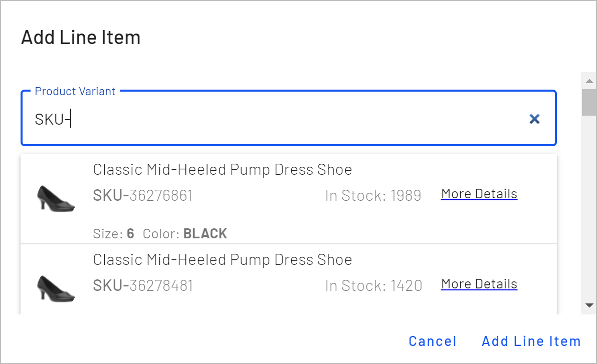Clear the Product Variant search text
This screenshot has width=597, height=364.
click(x=534, y=119)
